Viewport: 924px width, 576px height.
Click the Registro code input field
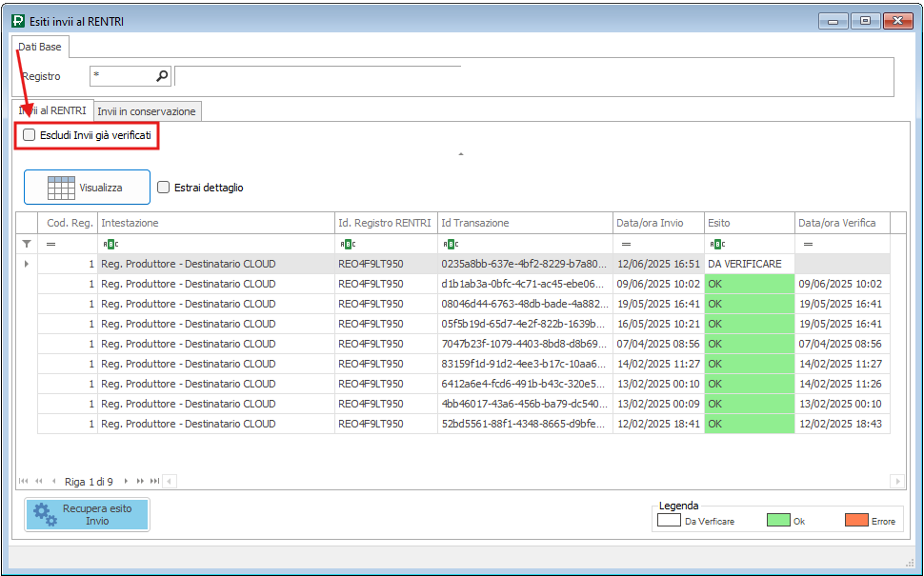tap(122, 76)
